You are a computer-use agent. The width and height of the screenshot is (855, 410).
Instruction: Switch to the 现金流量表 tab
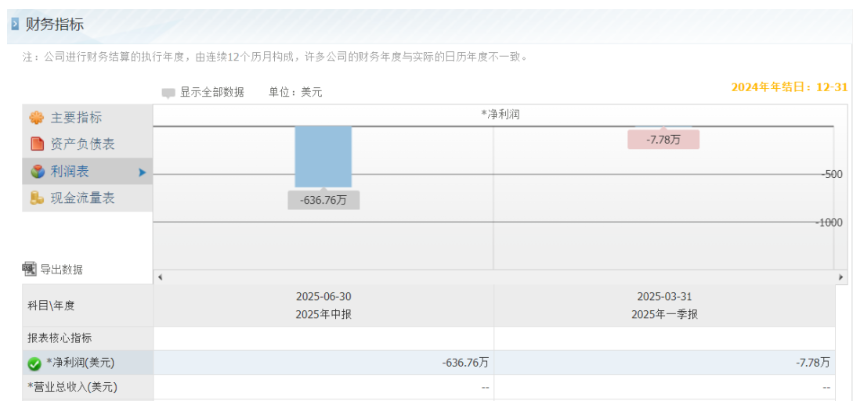click(x=82, y=198)
